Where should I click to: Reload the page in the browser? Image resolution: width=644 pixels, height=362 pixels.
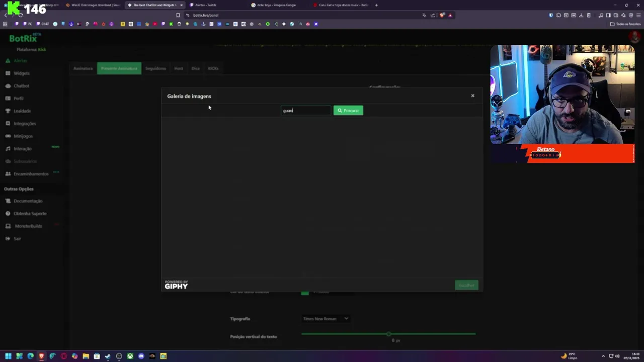21,15
